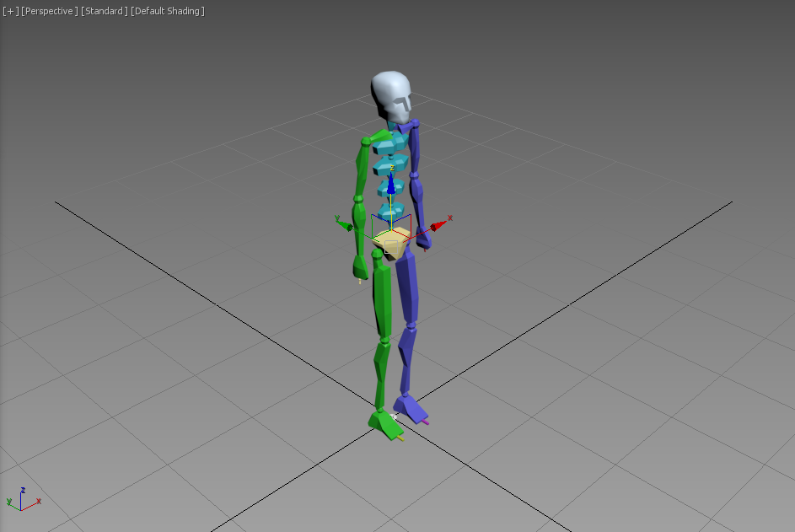Screen dimensions: 795x532
Task: Select the tan pelvis bone
Action: (391, 245)
